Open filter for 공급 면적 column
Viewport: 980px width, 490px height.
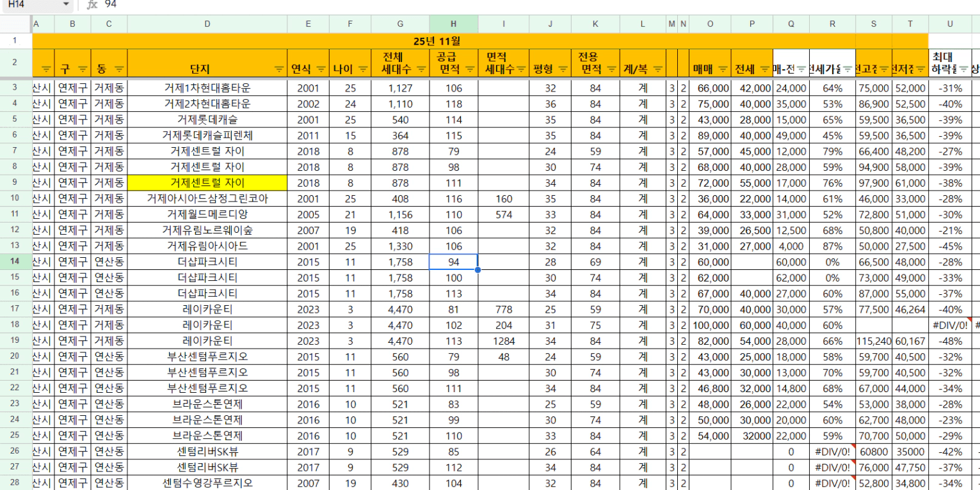coord(470,69)
